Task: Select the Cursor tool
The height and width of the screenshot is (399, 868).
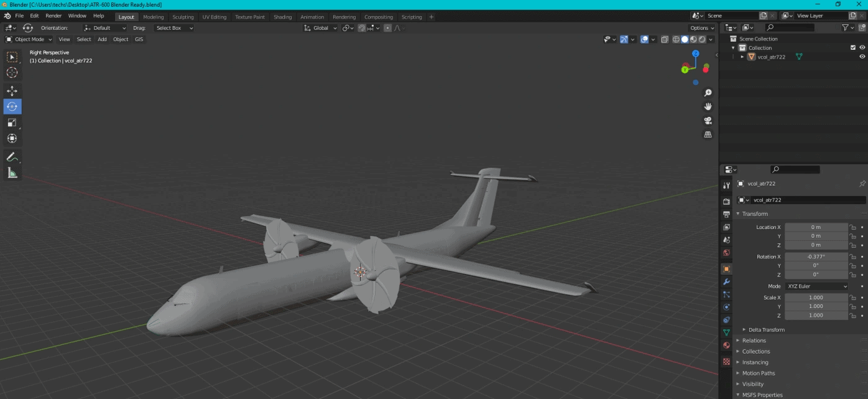Action: click(x=12, y=73)
